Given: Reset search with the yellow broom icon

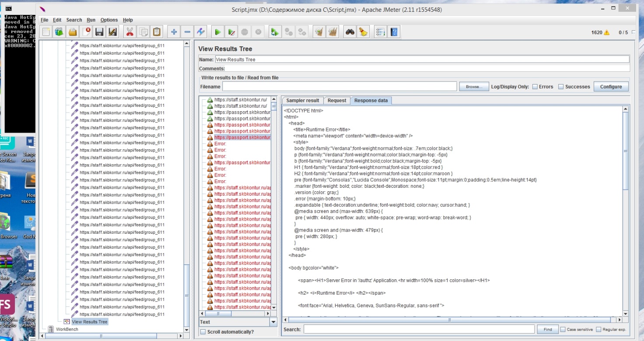Looking at the screenshot, I should click(x=363, y=32).
